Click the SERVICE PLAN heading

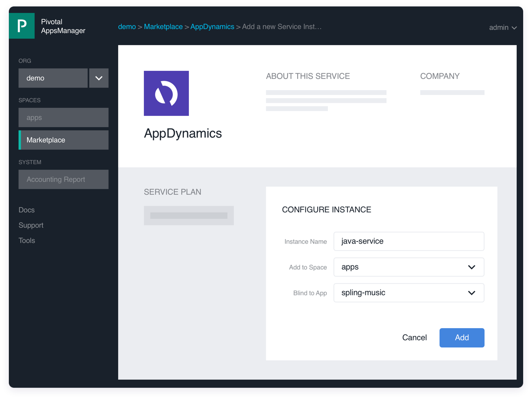coord(173,192)
